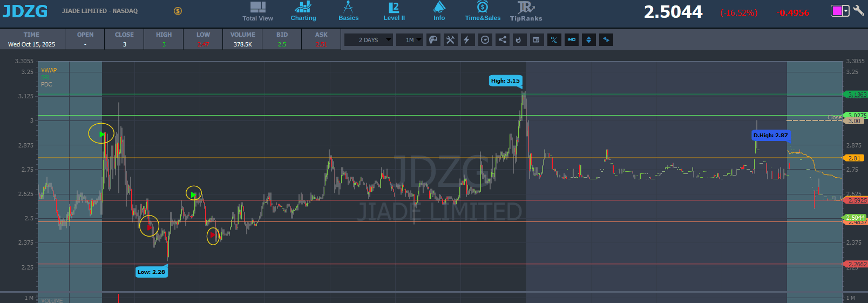Click the VWAP legend label

click(49, 70)
